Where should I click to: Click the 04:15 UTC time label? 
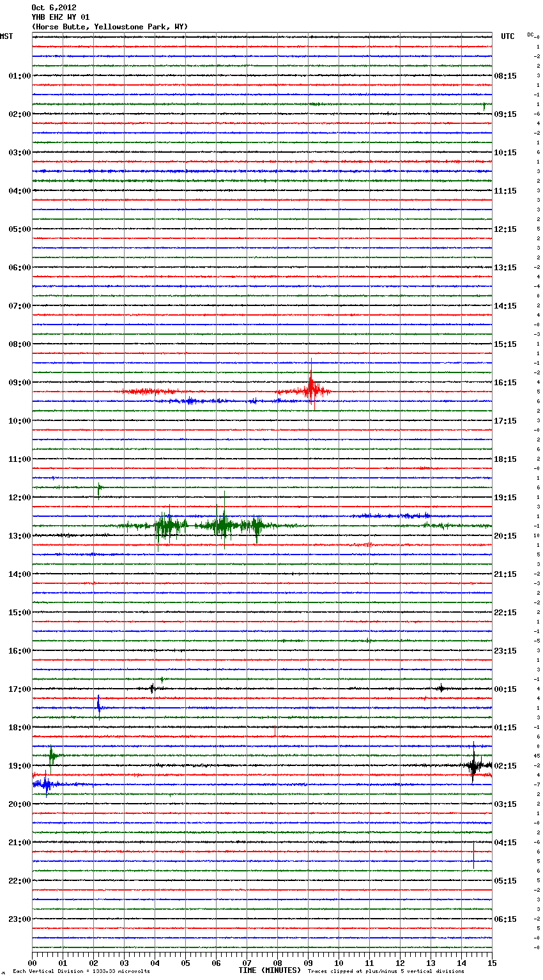(x=505, y=843)
